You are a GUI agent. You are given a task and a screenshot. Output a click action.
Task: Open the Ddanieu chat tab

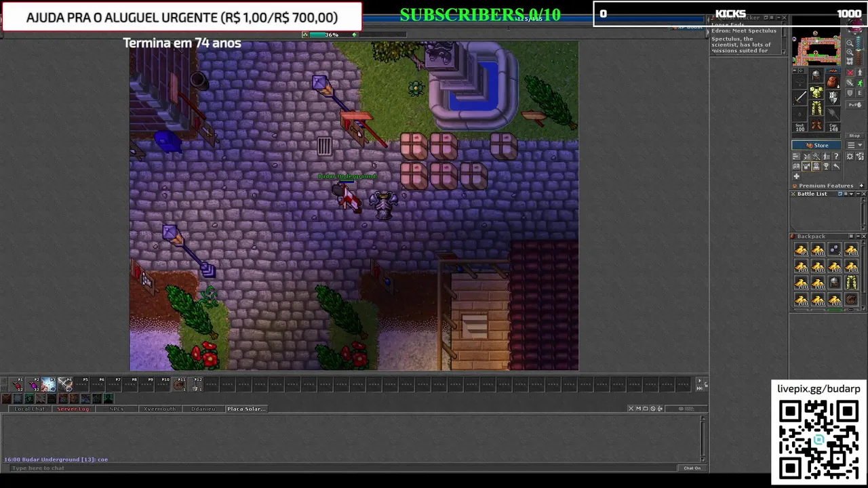203,409
